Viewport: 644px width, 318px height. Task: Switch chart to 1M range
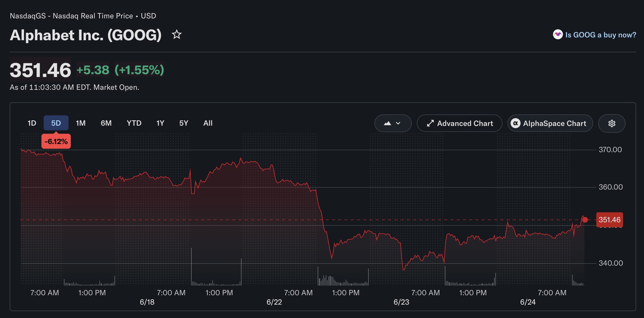tap(80, 123)
